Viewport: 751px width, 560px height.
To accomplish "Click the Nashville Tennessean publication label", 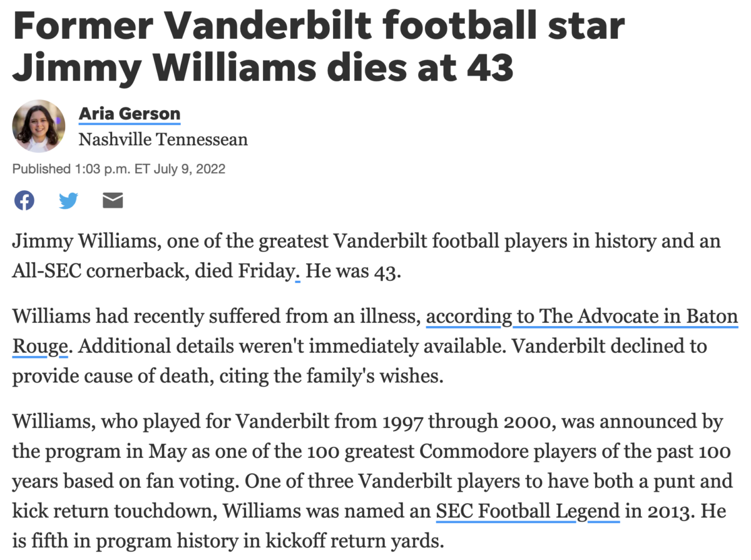I will pyautogui.click(x=163, y=139).
